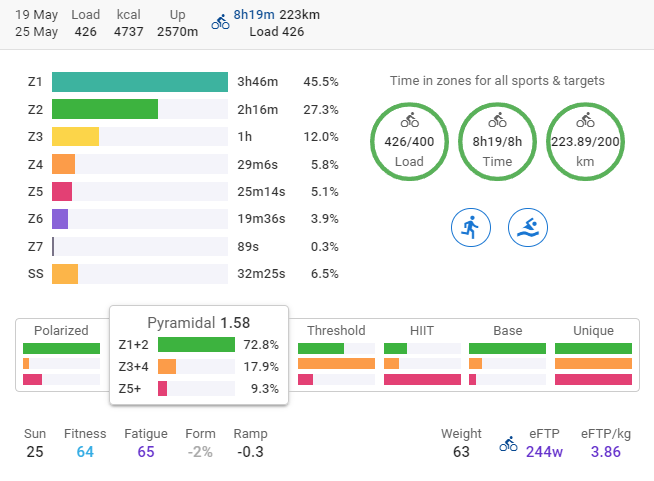Click the teal Z1 zone bar
654x481 pixels.
click(x=140, y=82)
